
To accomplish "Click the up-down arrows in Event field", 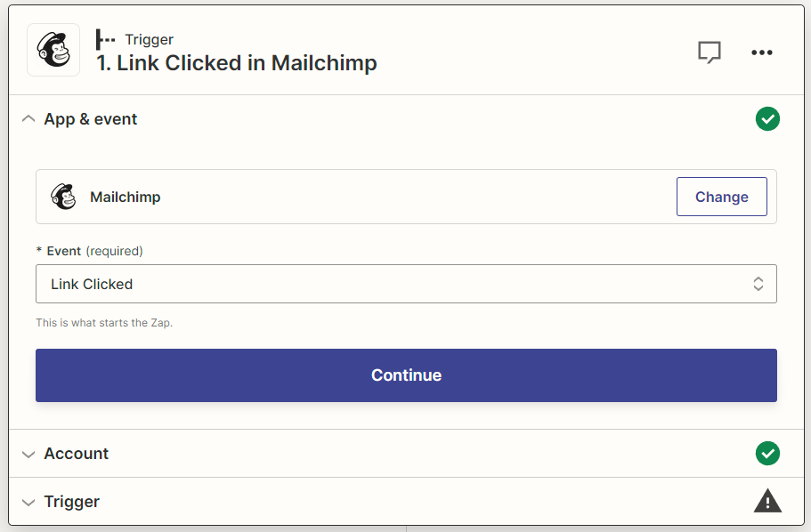I will pos(758,284).
